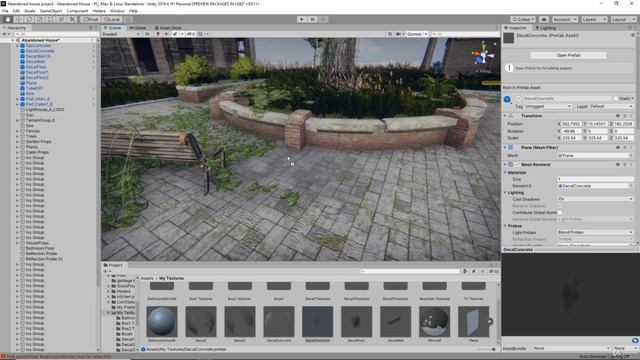Toggle the Static checkbox
Image resolution: width=640 pixels, height=360 pixels.
tap(616, 98)
